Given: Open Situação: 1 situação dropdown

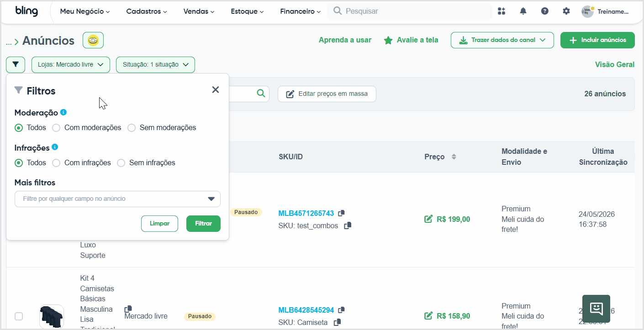Looking at the screenshot, I should coord(155,65).
